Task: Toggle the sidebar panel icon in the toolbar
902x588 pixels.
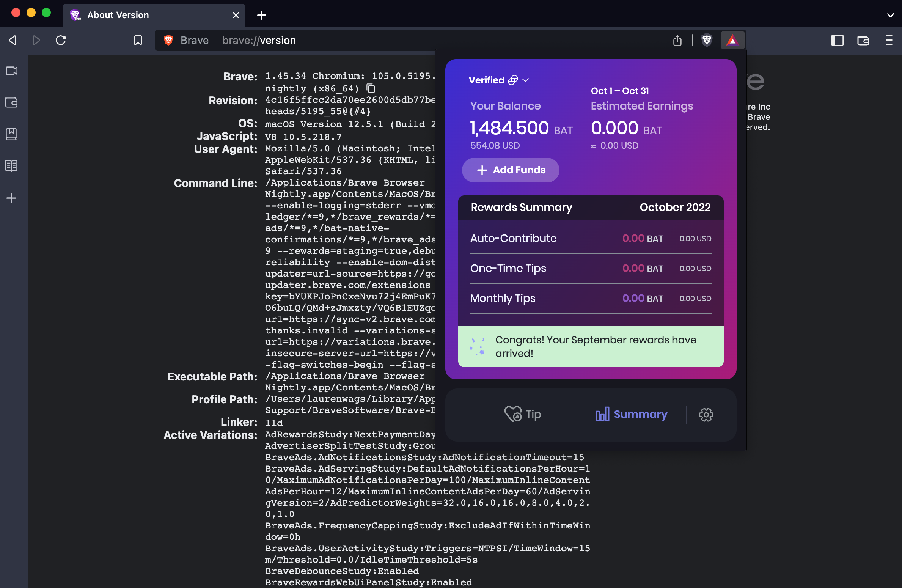Action: click(x=837, y=40)
